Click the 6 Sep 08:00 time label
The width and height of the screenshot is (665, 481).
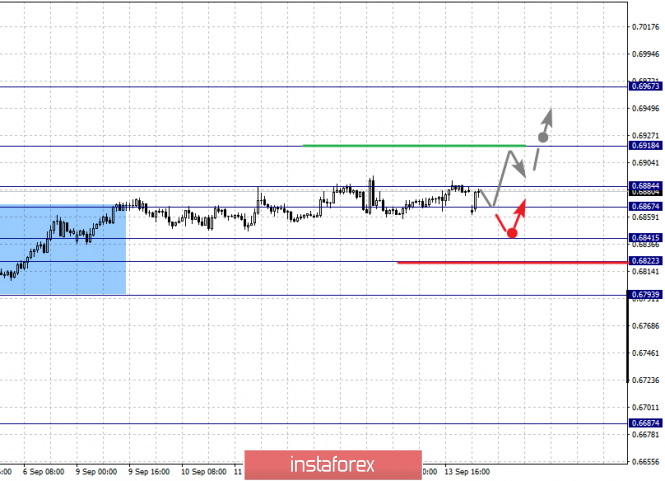tap(44, 472)
